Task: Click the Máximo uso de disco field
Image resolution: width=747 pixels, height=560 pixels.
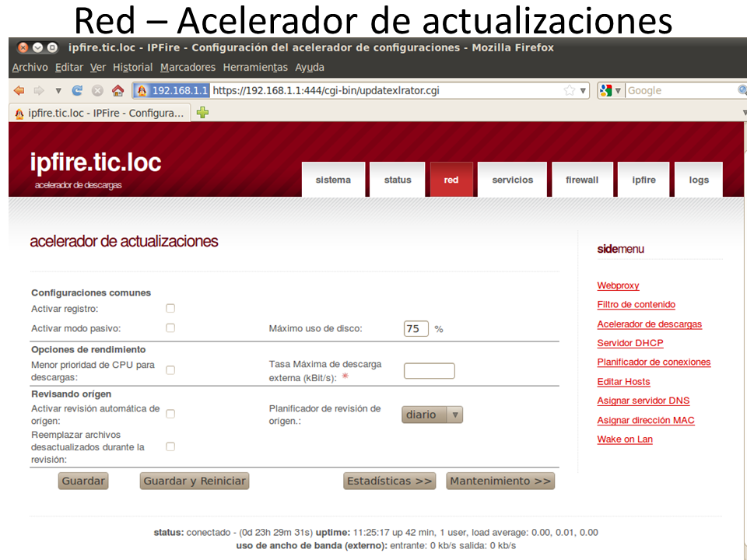Action: click(416, 329)
